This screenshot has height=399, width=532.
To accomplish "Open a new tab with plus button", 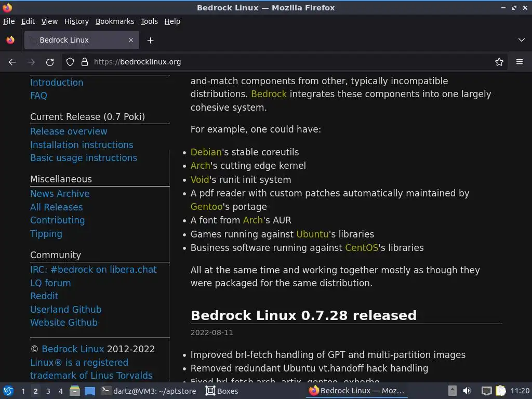I will click(x=150, y=41).
